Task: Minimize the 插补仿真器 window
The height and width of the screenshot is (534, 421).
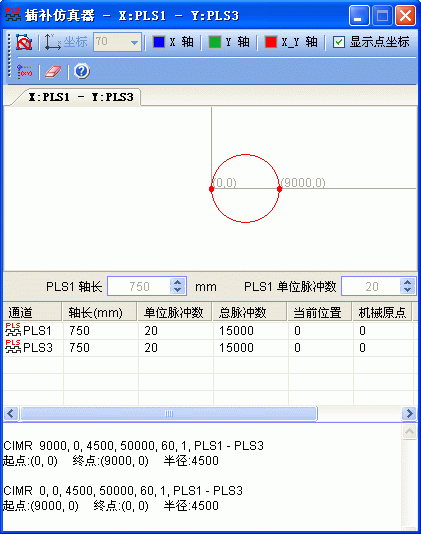Action: click(x=359, y=16)
